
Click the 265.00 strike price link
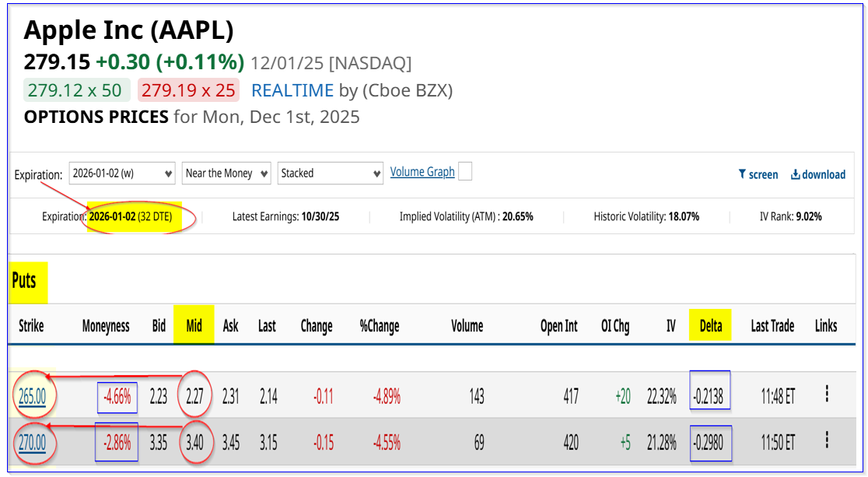[32, 396]
